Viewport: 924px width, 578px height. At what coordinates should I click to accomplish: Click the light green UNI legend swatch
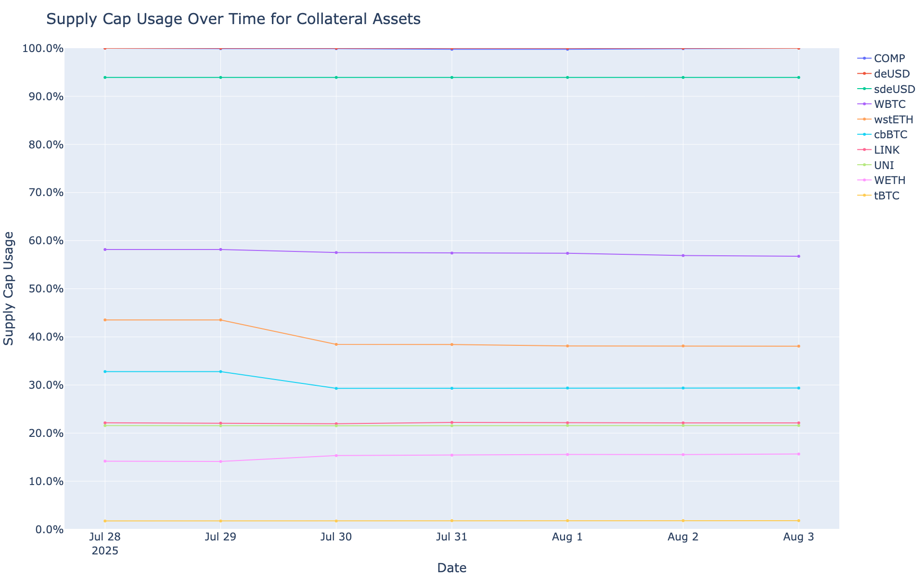click(864, 165)
